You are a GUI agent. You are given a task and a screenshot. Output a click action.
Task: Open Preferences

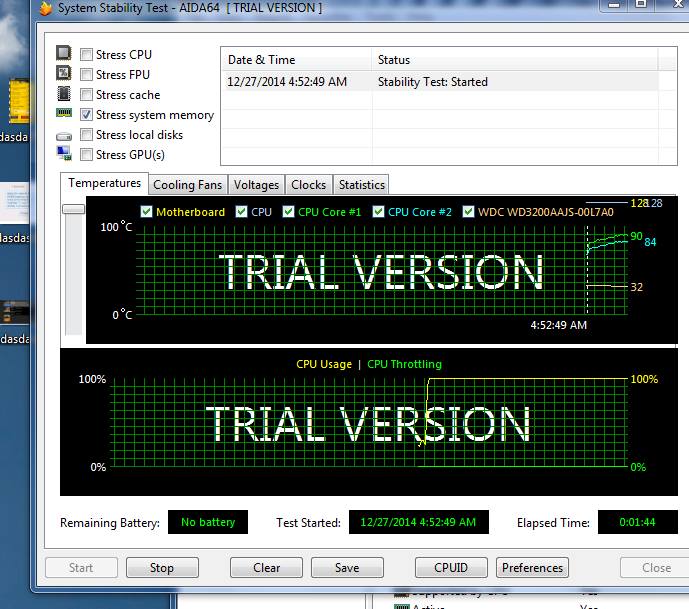click(x=532, y=568)
